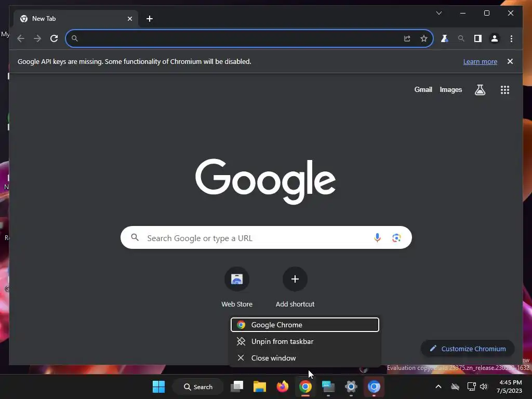
Task: Dismiss the API keys missing infobar
Action: (x=510, y=61)
